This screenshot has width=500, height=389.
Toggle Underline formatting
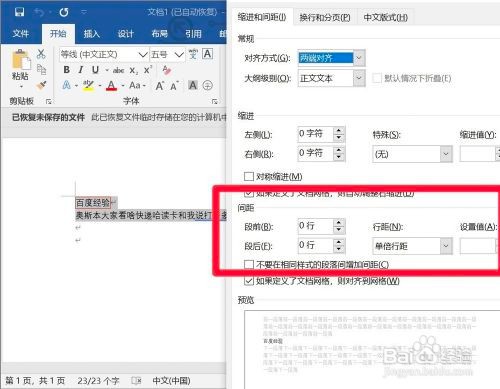pos(95,70)
